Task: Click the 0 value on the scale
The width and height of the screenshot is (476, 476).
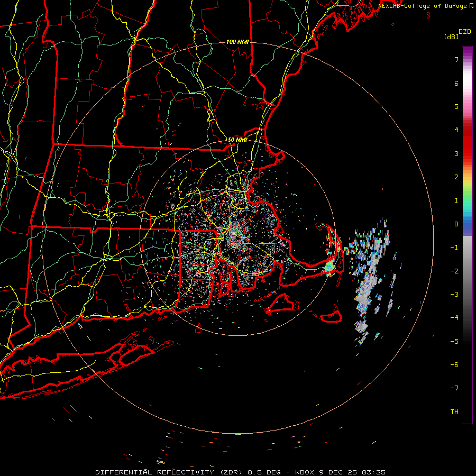Action: click(456, 224)
